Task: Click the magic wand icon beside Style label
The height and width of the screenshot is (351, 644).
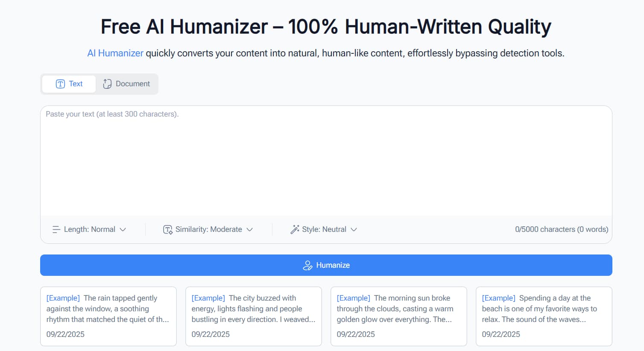Action: click(294, 229)
